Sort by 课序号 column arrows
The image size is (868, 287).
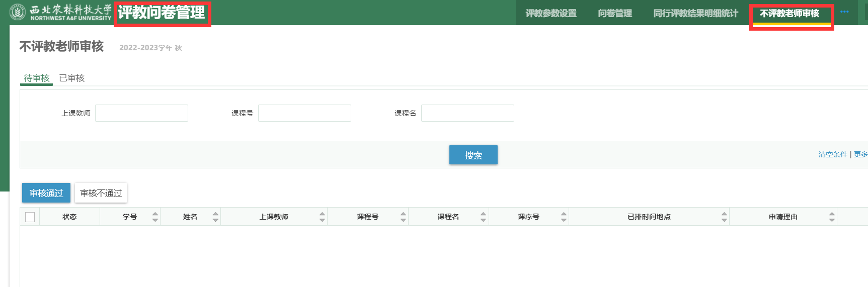coord(564,217)
